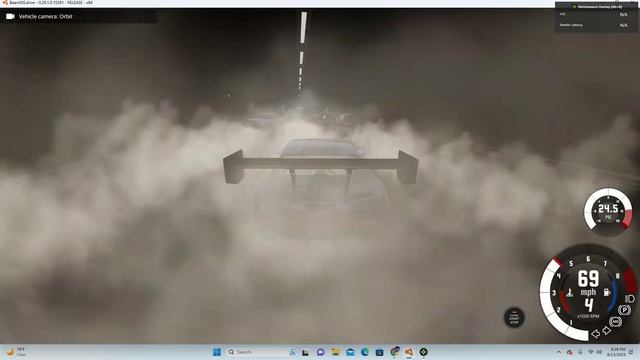Click the Performance Overlay title
This screenshot has height=360, width=640.
pyautogui.click(x=600, y=7)
